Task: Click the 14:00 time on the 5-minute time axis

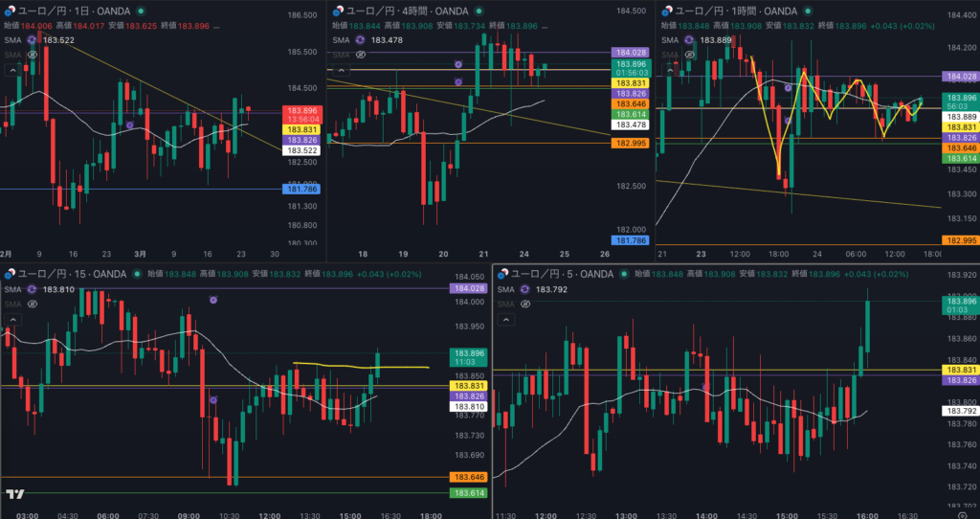Action: click(x=707, y=516)
